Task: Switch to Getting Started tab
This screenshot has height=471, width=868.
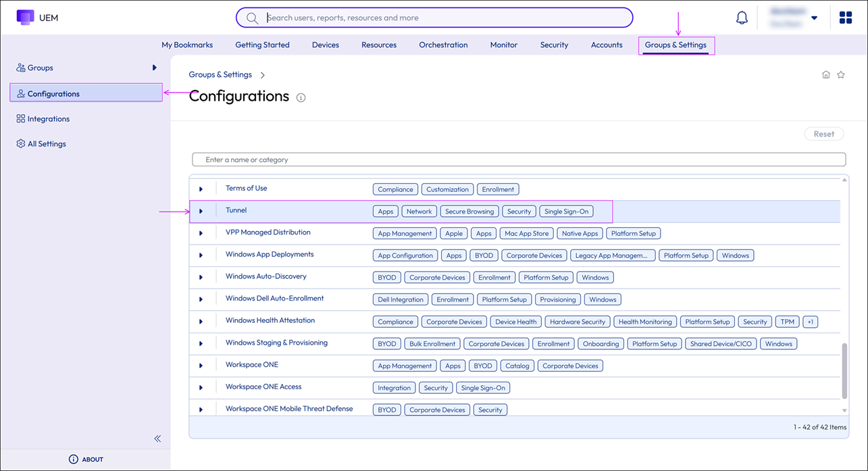Action: (x=262, y=45)
